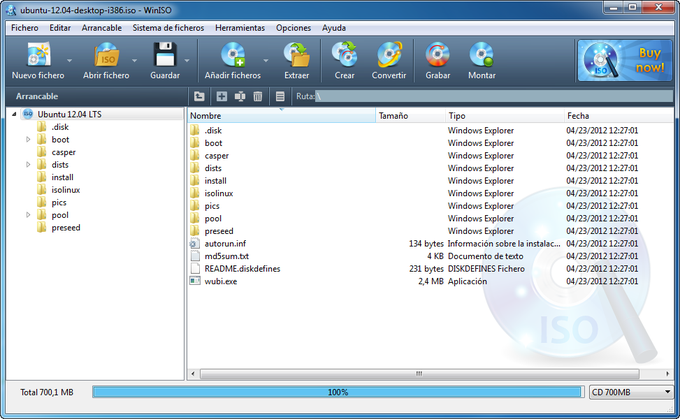Screen dimensions: 680x419
Task: Open the Sistema de ficheros menu
Action: (x=168, y=28)
